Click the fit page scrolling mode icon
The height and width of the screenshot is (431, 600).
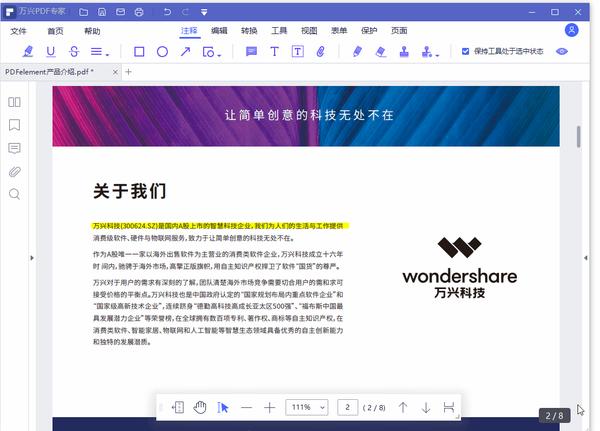[x=178, y=407]
